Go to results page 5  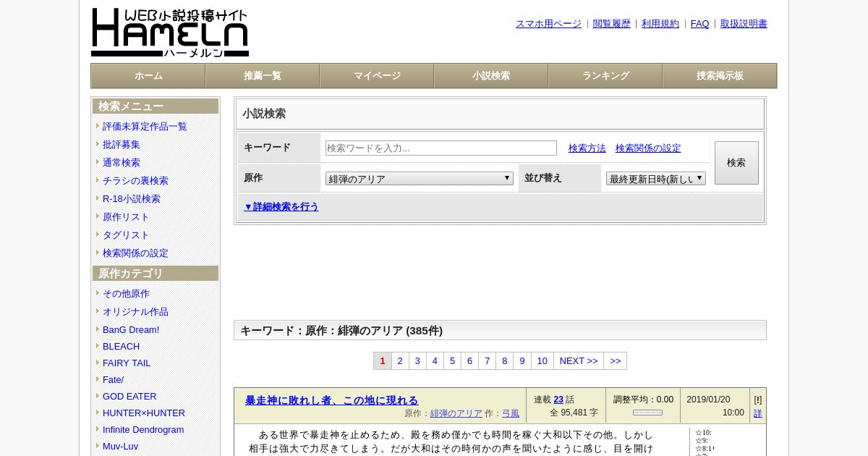(452, 360)
